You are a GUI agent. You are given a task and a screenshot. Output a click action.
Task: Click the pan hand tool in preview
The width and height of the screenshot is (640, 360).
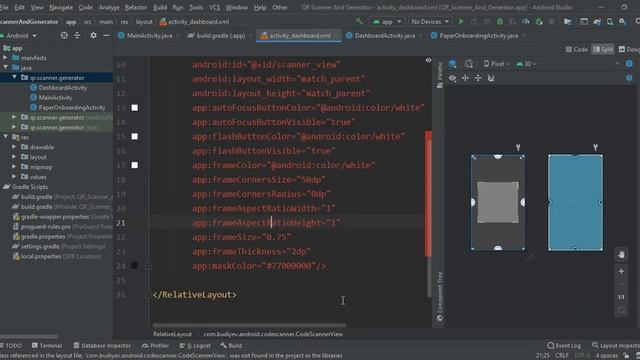point(621,254)
